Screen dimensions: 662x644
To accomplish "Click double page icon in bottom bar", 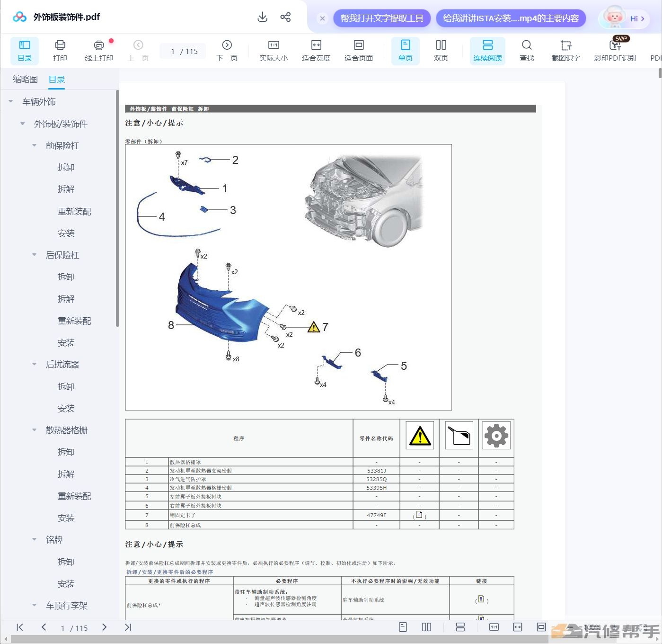I will 426,627.
